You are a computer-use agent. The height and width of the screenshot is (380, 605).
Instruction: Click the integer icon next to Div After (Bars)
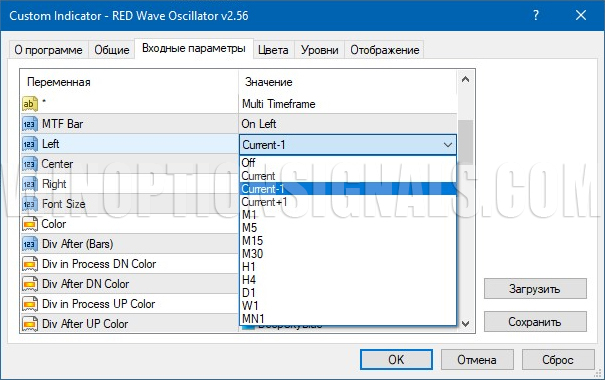30,244
